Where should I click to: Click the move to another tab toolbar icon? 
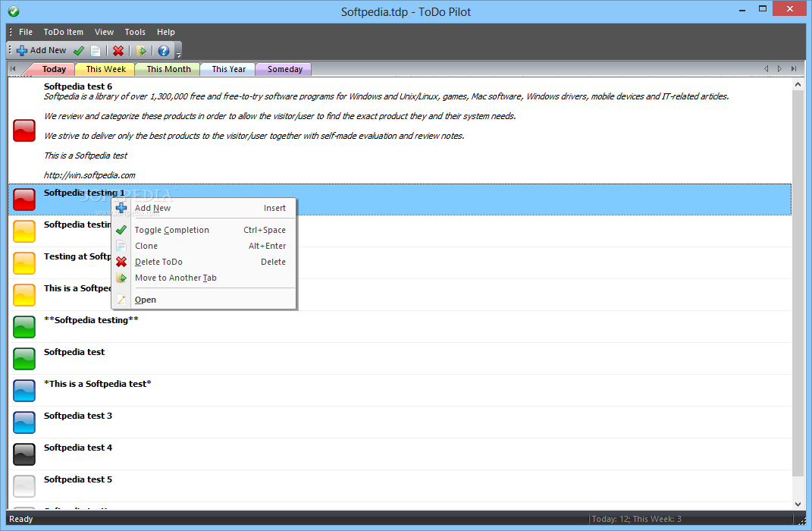click(x=141, y=50)
